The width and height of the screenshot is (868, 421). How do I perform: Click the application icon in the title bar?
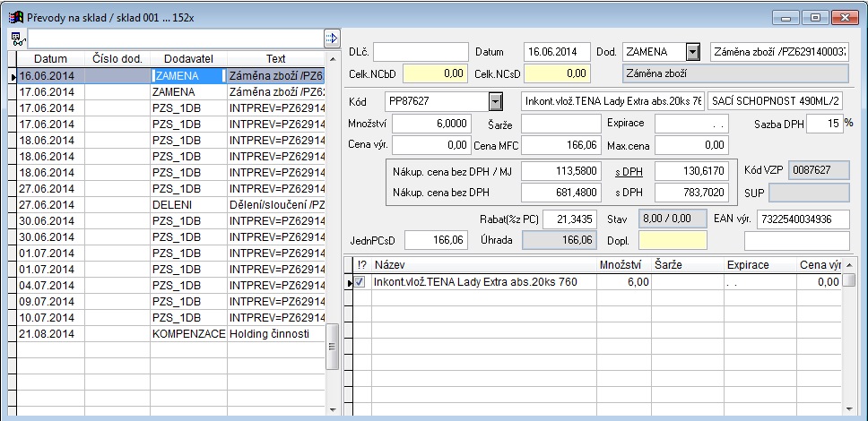pos(14,18)
